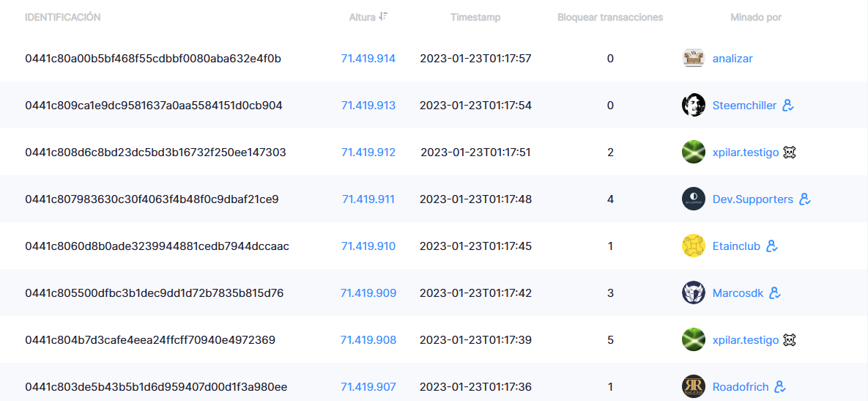
Task: Click timestamp 2023-01-23T01:17:45
Action: 475,246
